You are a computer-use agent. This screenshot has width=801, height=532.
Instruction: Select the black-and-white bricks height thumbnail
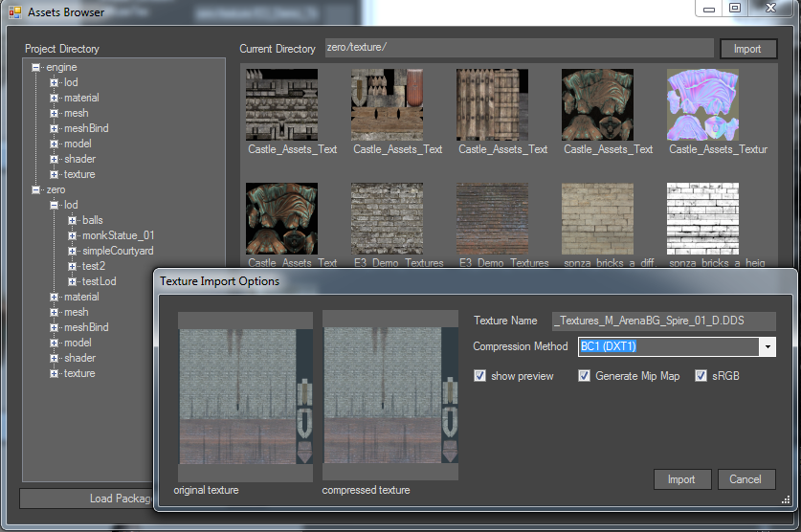[703, 218]
